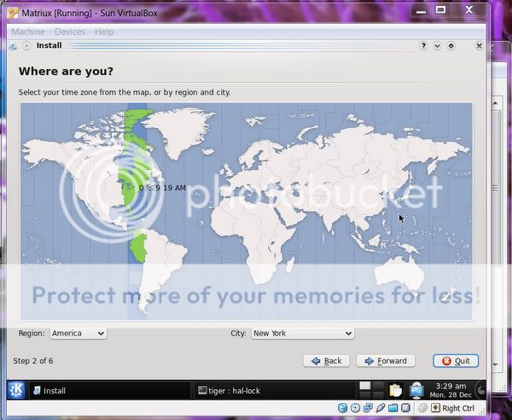
Task: Click the network adapter status icon
Action: point(368,408)
